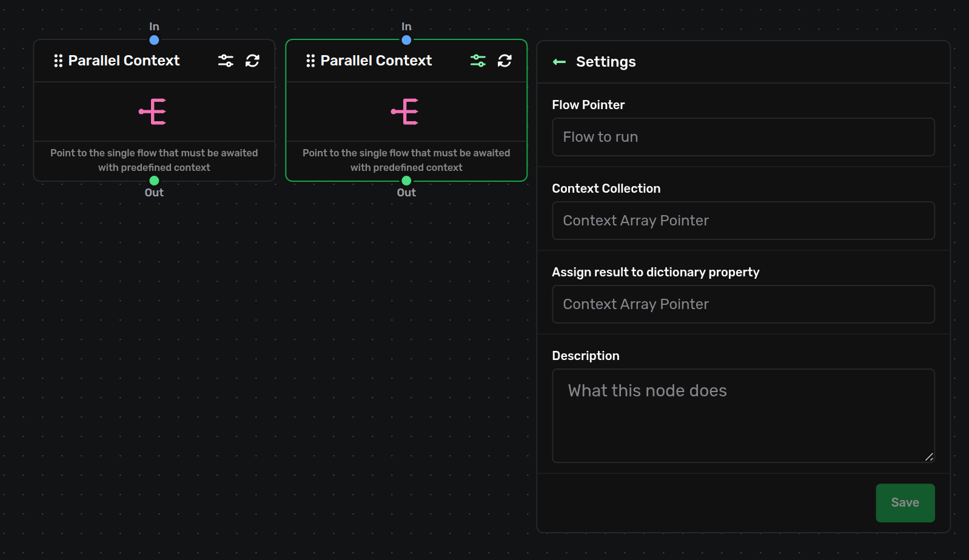The width and height of the screenshot is (969, 560).
Task: Click the In label above selected node
Action: 406,27
